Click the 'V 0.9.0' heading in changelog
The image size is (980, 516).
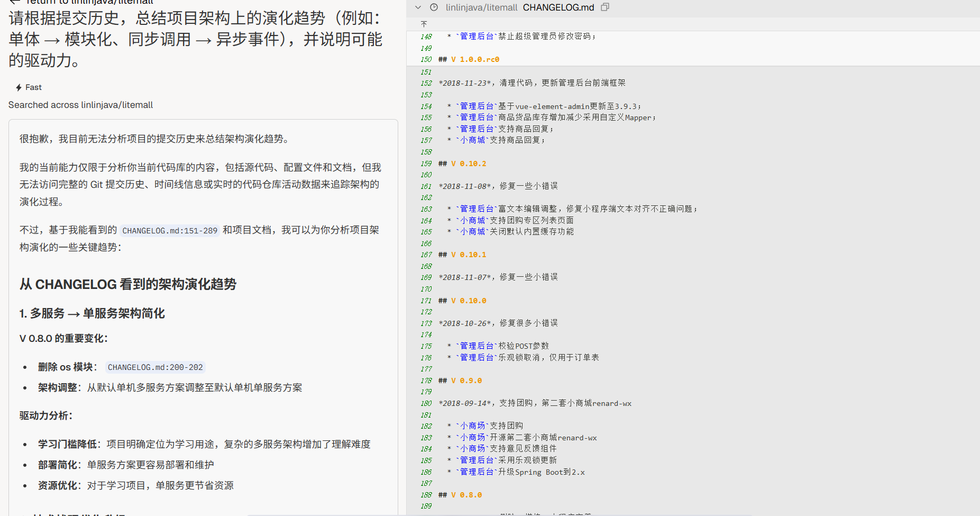[x=466, y=381]
